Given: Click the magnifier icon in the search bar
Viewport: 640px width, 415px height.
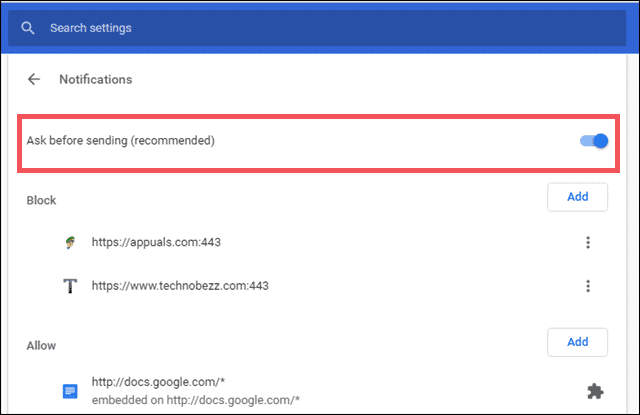Looking at the screenshot, I should tap(28, 28).
